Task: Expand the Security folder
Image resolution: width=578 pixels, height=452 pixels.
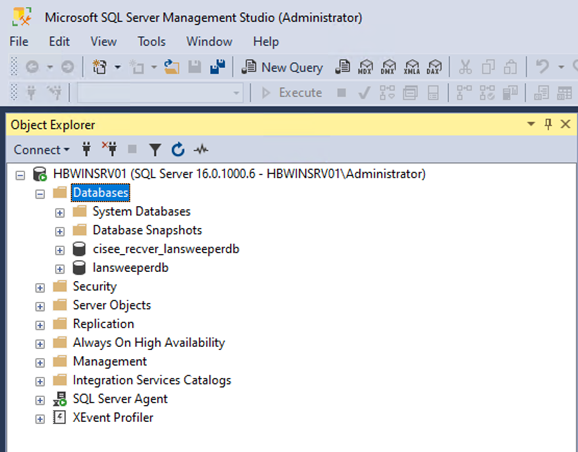Action: 40,288
